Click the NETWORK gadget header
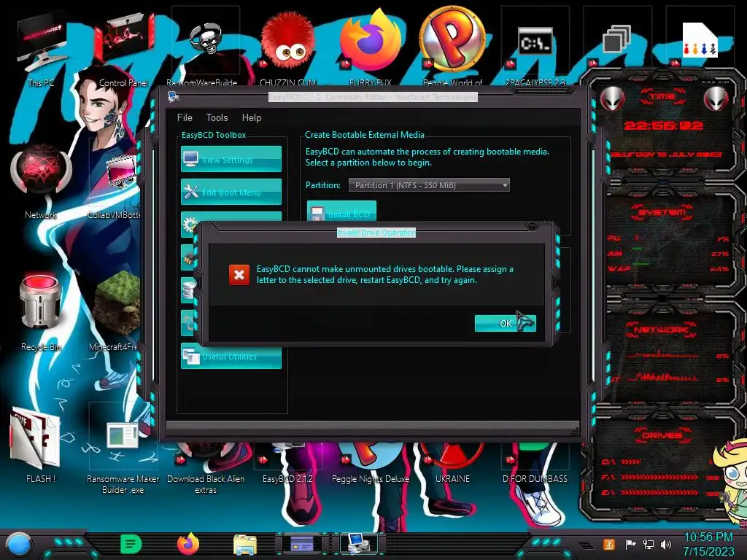 [661, 330]
